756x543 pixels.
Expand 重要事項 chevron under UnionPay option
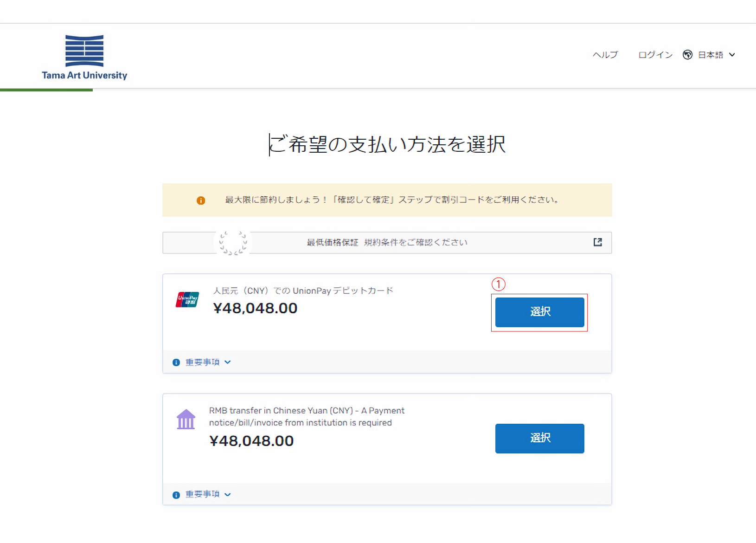click(228, 362)
